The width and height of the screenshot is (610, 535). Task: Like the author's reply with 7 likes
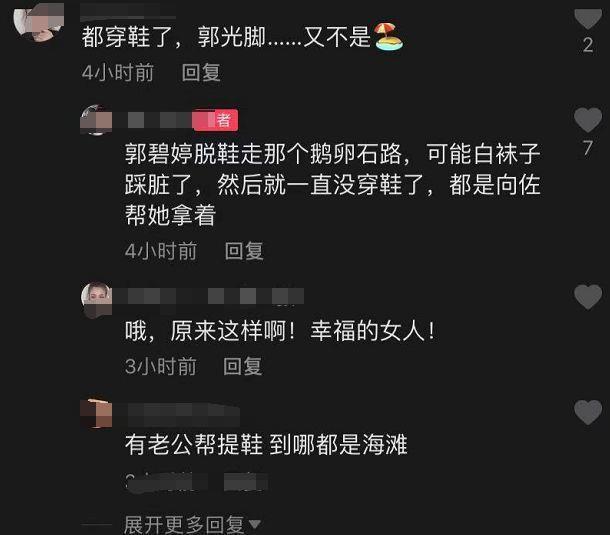(x=588, y=119)
